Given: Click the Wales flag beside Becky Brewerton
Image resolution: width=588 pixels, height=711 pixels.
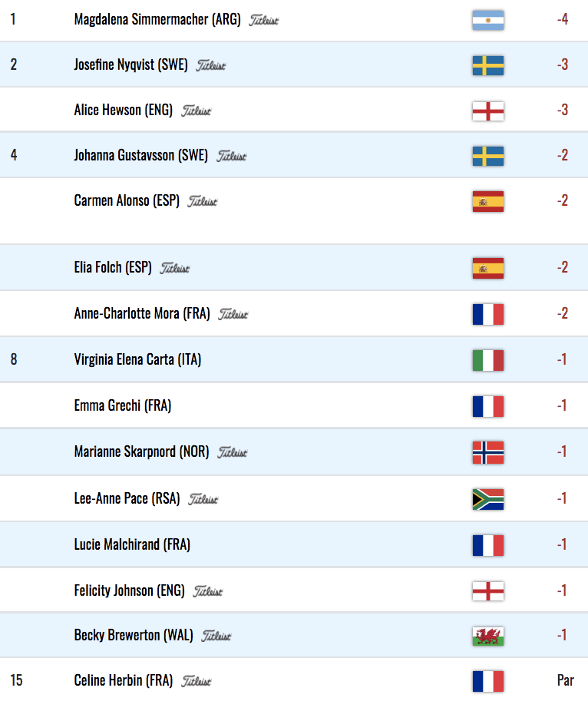Looking at the screenshot, I should tap(487, 636).
